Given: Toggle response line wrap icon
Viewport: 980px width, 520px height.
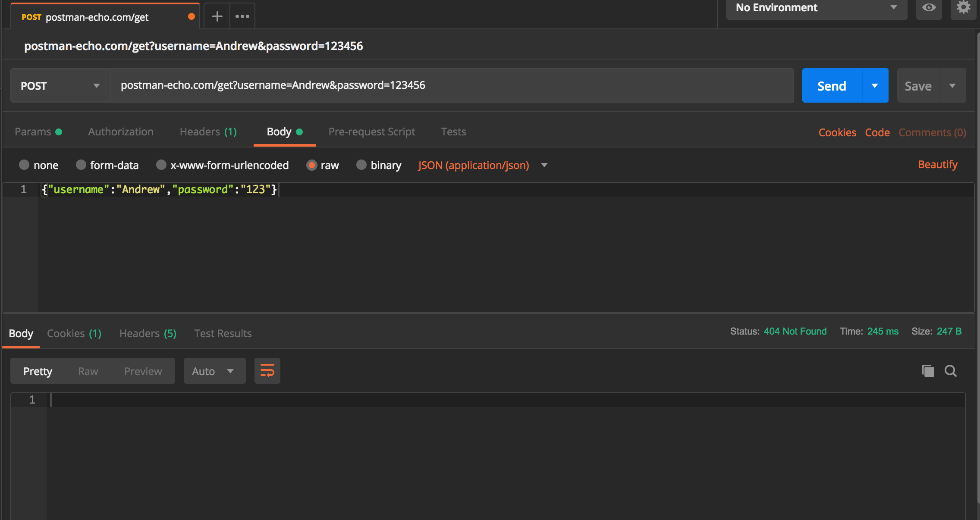Looking at the screenshot, I should (267, 371).
